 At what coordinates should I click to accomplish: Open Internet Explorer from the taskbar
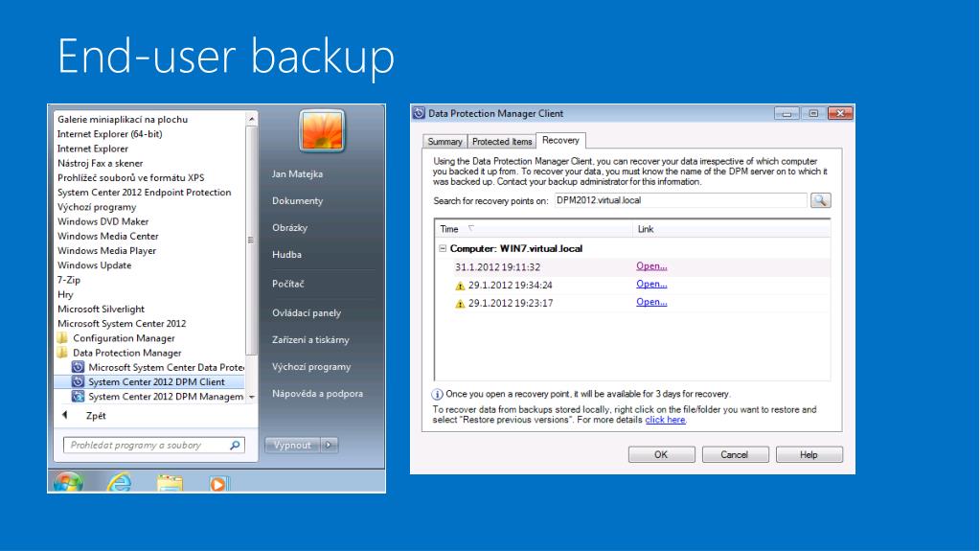coord(119,483)
